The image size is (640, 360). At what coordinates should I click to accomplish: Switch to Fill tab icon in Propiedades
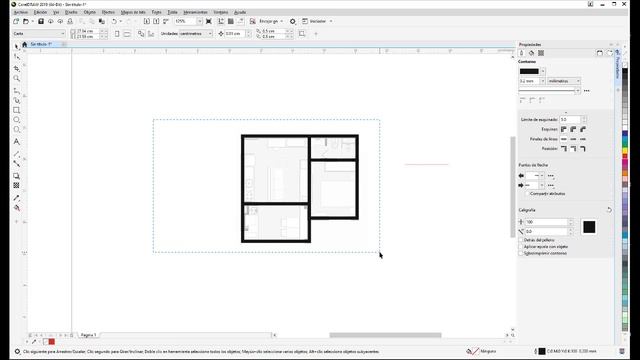click(531, 53)
